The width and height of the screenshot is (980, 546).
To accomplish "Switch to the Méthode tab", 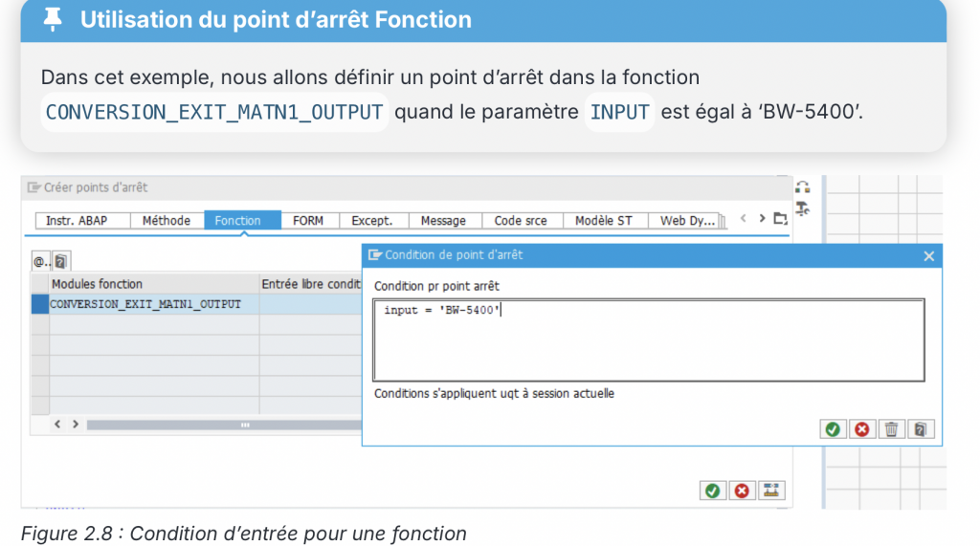I will pyautogui.click(x=167, y=221).
